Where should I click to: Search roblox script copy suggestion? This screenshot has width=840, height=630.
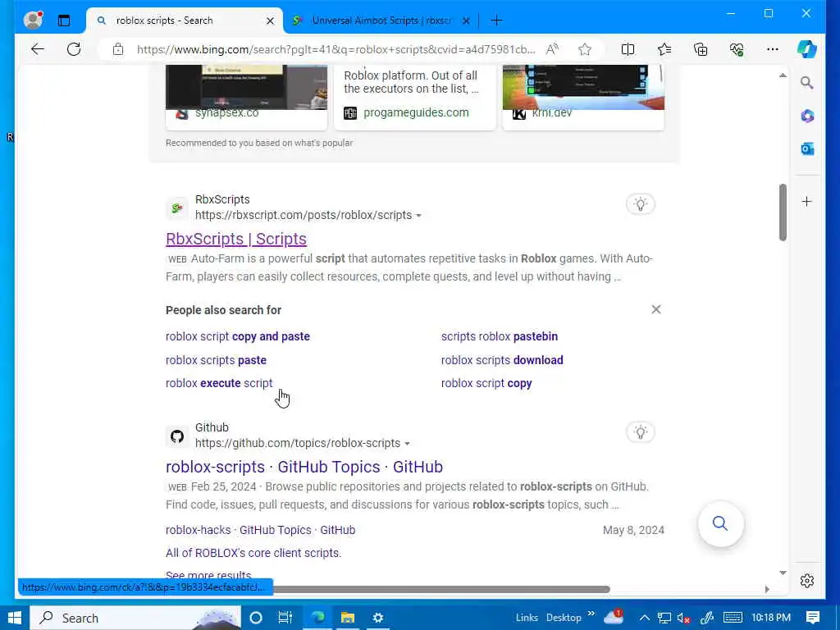(486, 383)
